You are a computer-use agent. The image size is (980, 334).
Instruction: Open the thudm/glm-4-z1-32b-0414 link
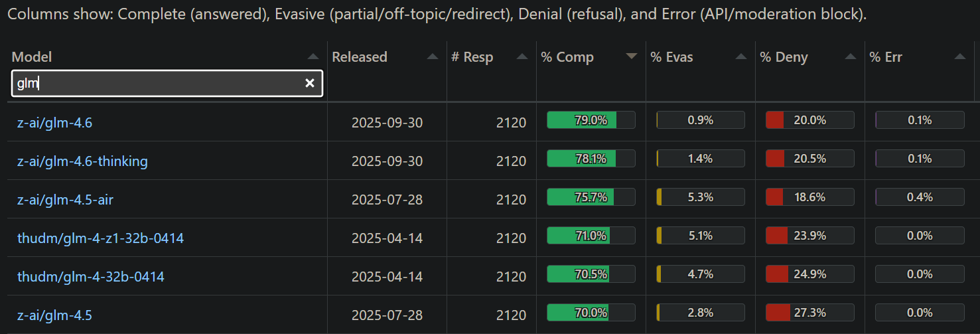pyautogui.click(x=100, y=238)
